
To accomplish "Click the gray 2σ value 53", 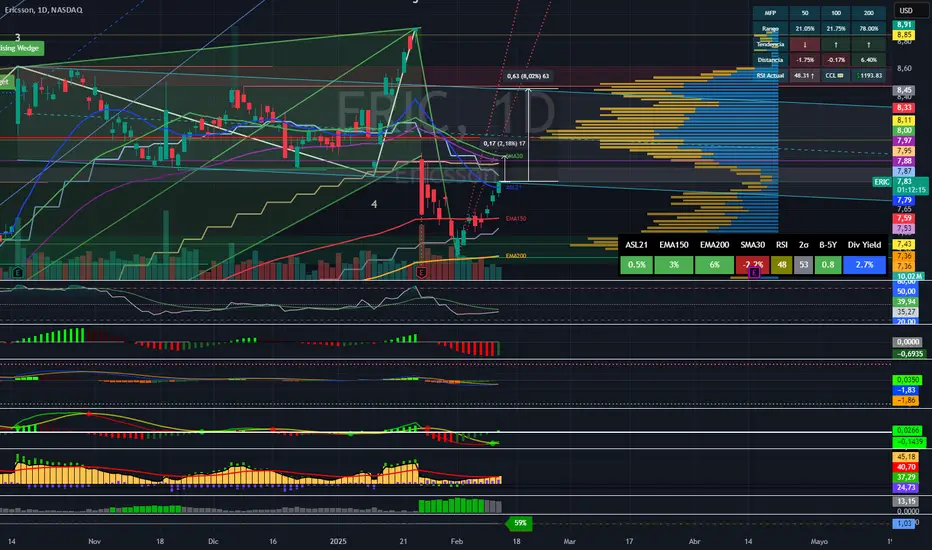I will click(804, 265).
